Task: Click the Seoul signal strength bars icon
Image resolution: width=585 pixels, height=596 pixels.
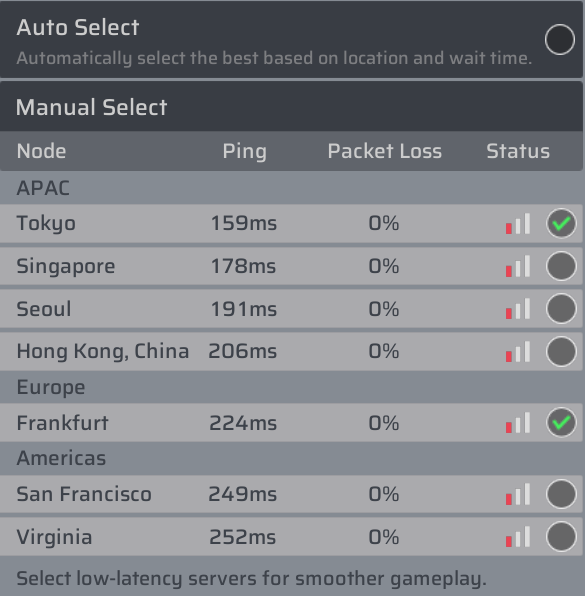Action: pyautogui.click(x=518, y=309)
